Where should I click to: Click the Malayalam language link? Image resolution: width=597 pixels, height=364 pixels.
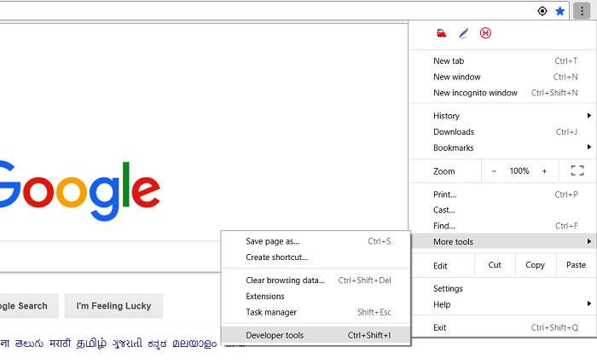tap(194, 344)
